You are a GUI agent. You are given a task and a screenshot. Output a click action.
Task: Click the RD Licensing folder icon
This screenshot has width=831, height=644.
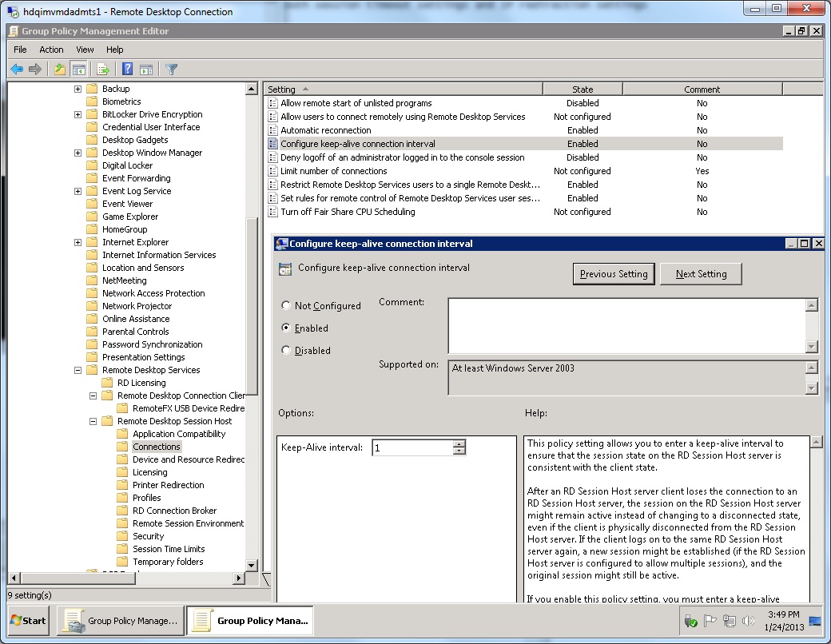107,383
